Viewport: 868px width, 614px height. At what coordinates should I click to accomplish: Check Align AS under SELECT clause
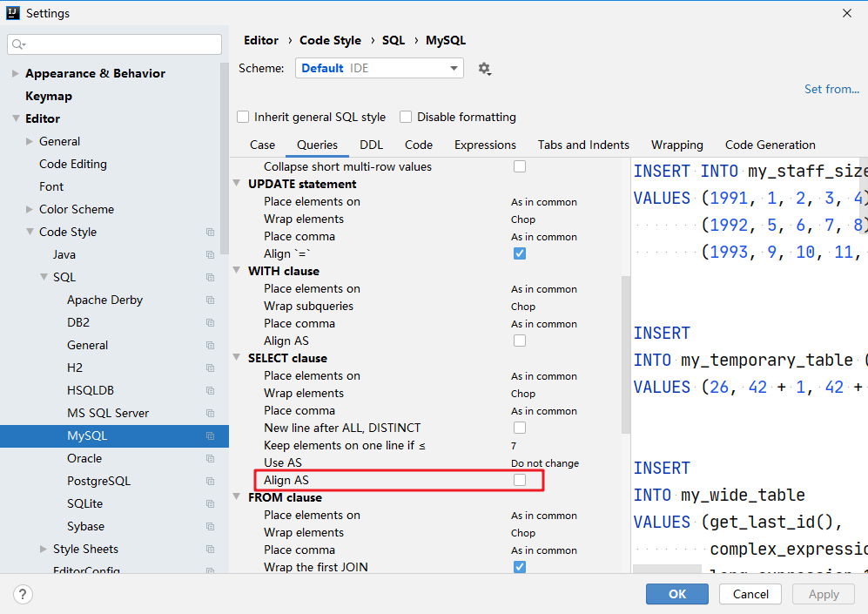pyautogui.click(x=519, y=480)
